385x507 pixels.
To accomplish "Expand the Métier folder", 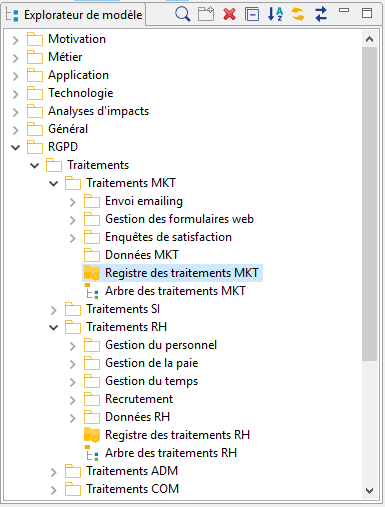I will 15,58.
